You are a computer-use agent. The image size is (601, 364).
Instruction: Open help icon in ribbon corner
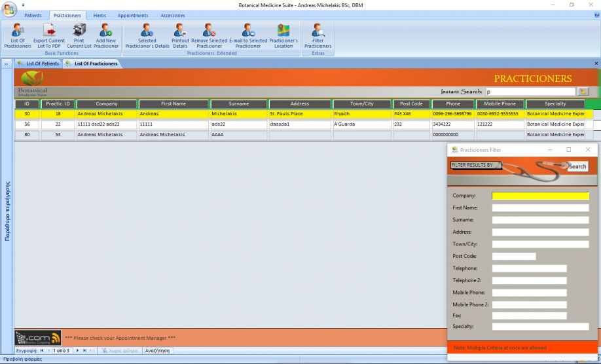tap(596, 15)
